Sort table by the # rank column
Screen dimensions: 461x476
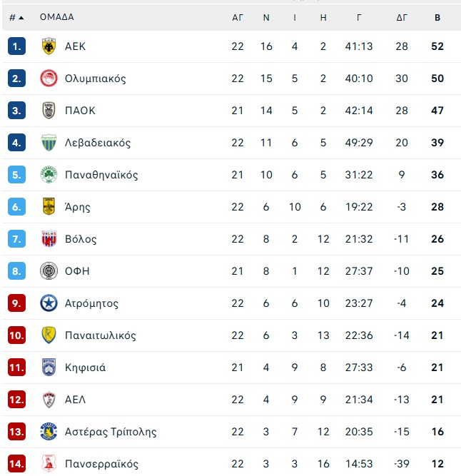(16, 17)
